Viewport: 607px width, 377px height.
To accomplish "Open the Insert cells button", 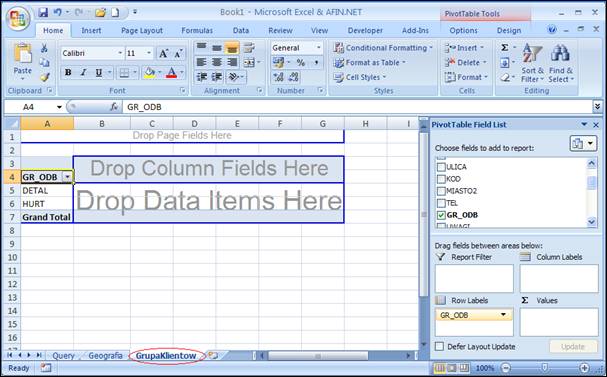I will point(464,48).
